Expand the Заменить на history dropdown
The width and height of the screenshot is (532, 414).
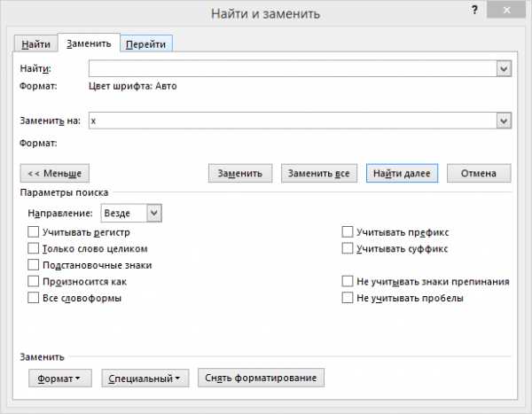click(504, 121)
